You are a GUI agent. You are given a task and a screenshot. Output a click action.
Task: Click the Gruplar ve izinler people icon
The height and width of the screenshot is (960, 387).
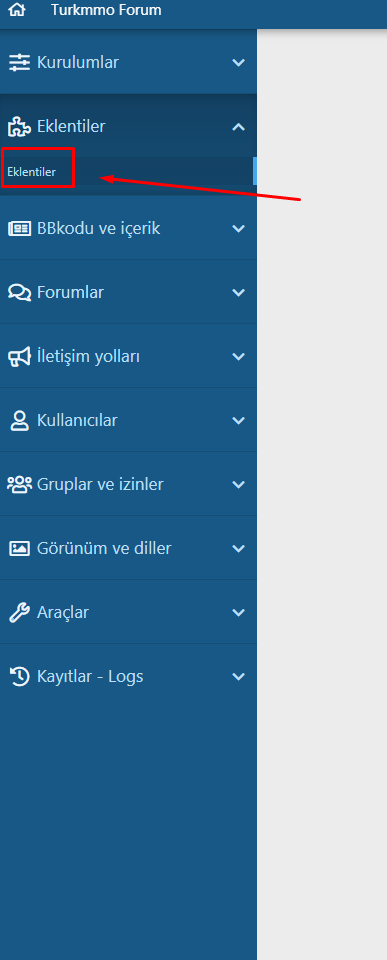click(x=19, y=484)
